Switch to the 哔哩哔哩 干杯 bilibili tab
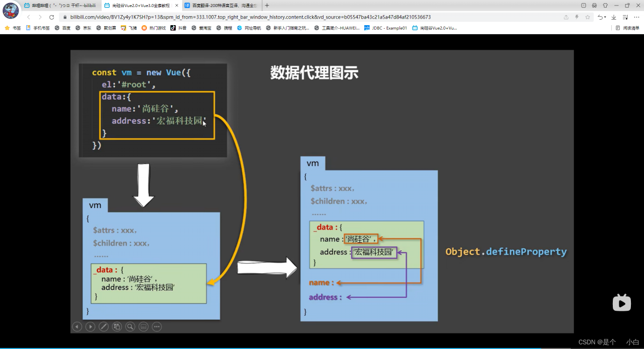 60,5
